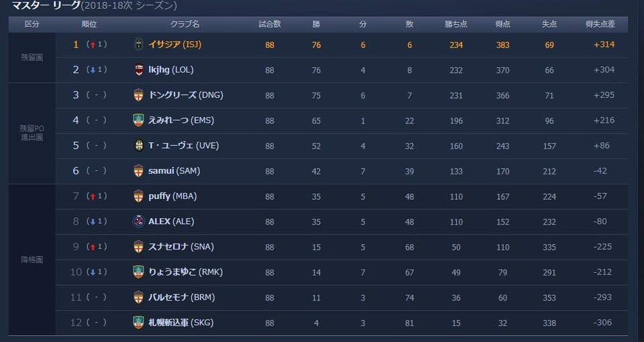Click the ドングリーズ (DNG) club crest
The height and width of the screenshot is (342, 644).
139,95
